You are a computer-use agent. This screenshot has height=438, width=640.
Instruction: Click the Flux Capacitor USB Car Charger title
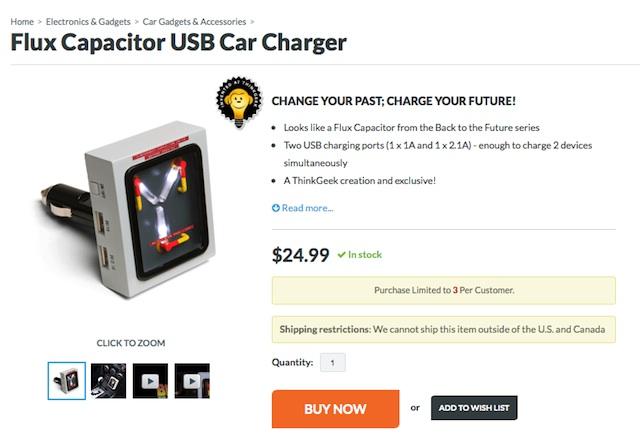click(179, 42)
